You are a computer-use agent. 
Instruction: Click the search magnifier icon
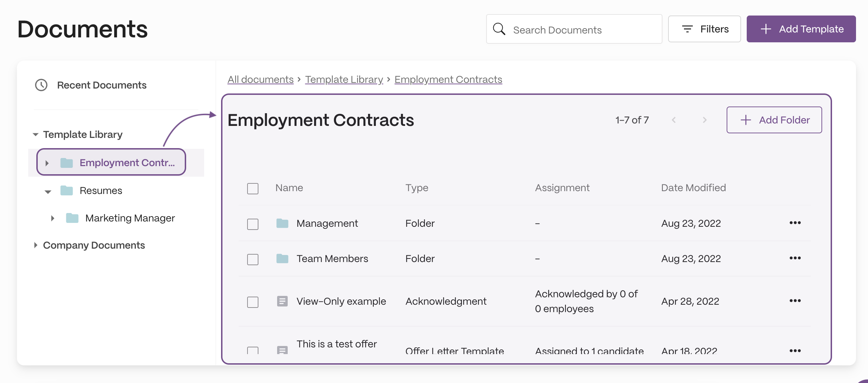(499, 29)
